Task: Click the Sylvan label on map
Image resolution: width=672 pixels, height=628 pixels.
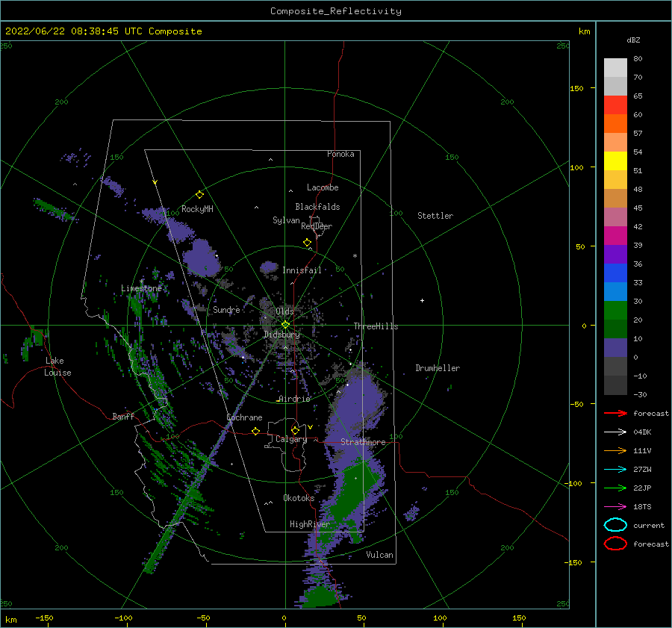Action: [286, 220]
